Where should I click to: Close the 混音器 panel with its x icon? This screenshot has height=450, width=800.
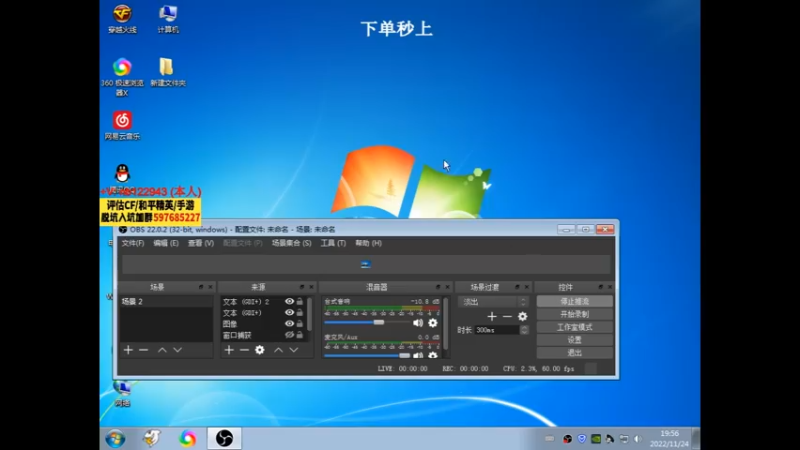[447, 287]
